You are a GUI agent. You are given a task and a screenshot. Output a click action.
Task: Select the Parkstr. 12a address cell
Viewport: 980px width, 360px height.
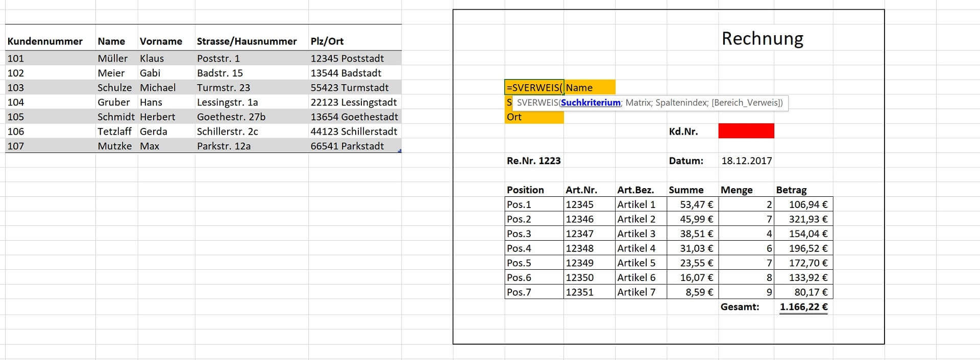252,146
